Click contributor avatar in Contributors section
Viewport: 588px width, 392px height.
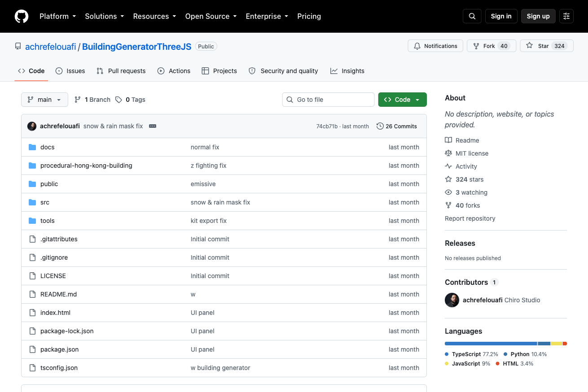452,300
